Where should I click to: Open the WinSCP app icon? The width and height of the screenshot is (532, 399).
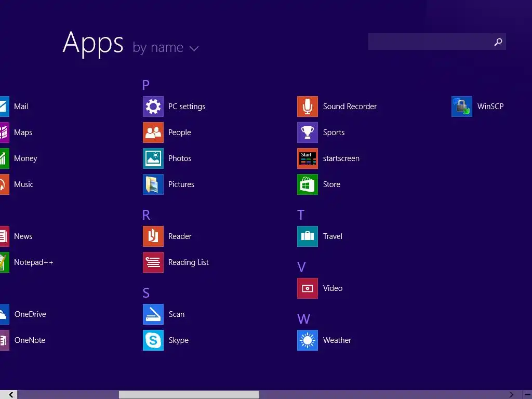[462, 107]
